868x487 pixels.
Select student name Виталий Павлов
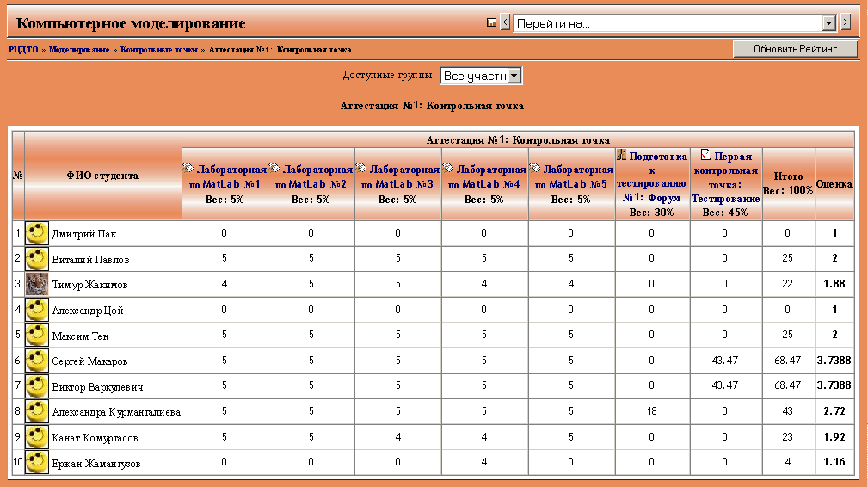[x=91, y=259]
